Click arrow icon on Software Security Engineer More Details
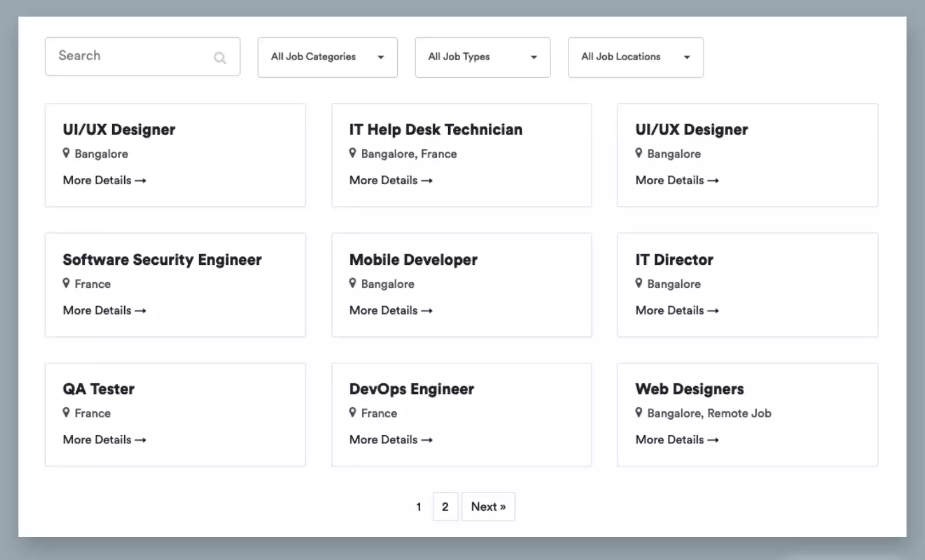The height and width of the screenshot is (560, 925). (x=141, y=311)
